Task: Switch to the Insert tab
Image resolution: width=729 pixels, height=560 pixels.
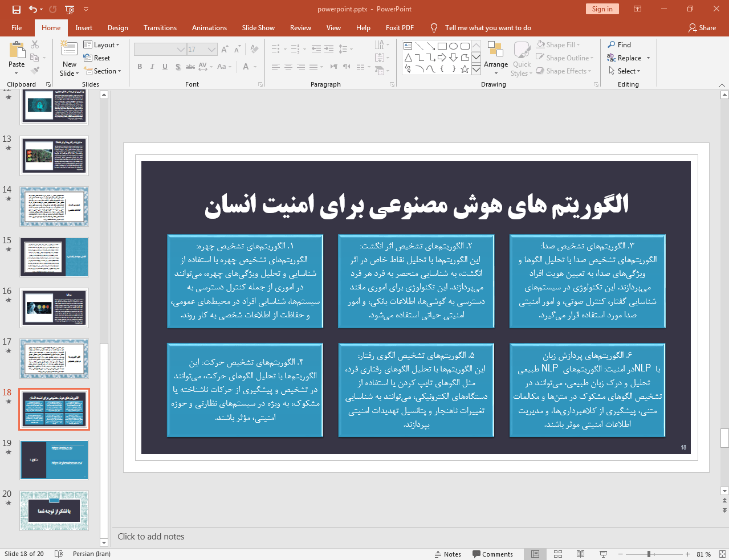Action: (84, 28)
